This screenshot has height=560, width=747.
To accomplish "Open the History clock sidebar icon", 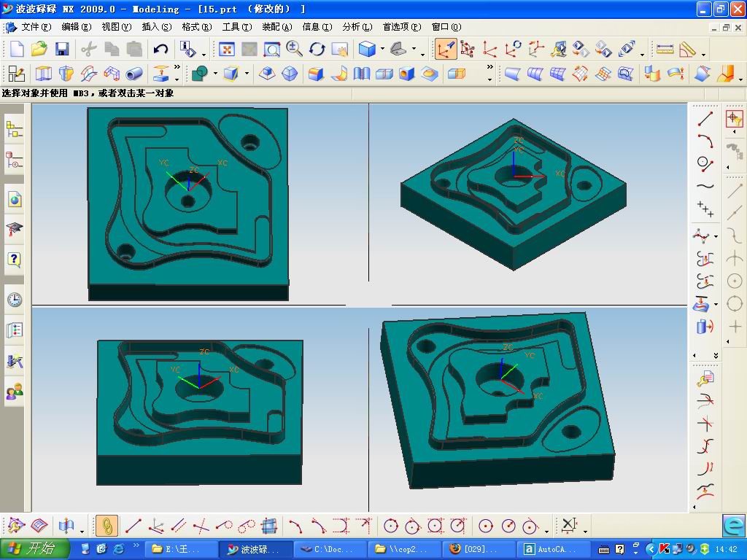I will [15, 300].
